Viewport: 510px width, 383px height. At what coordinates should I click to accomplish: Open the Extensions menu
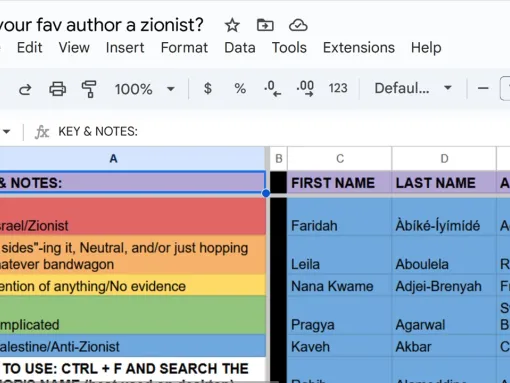359,48
